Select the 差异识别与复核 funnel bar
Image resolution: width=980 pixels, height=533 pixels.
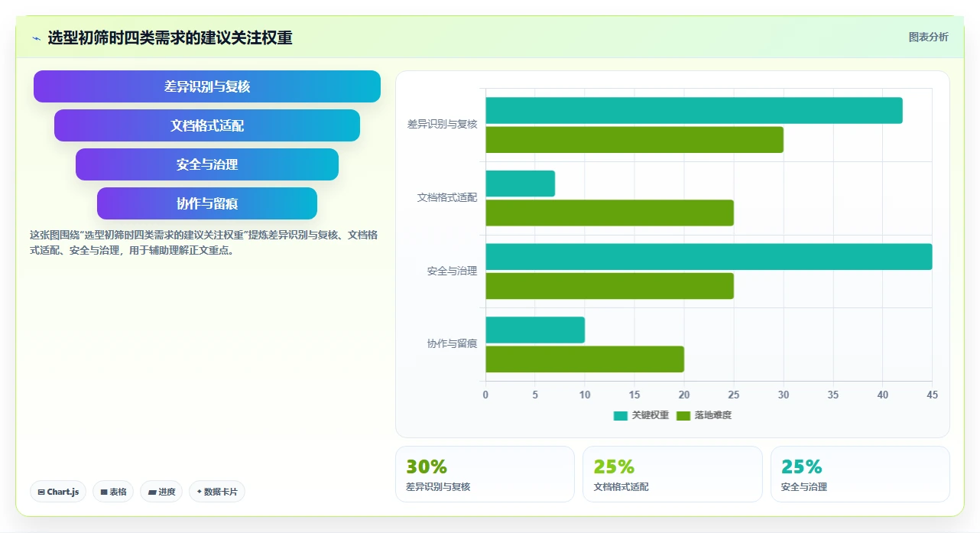point(207,86)
